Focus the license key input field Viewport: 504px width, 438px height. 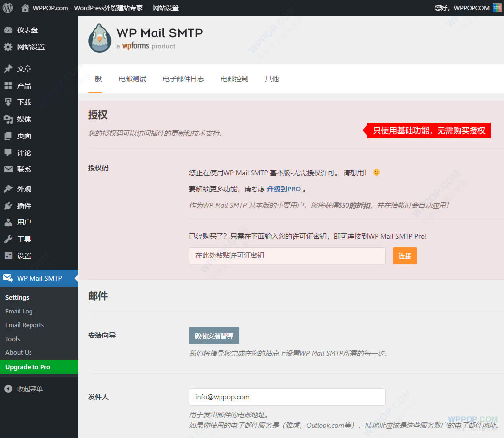(x=287, y=256)
